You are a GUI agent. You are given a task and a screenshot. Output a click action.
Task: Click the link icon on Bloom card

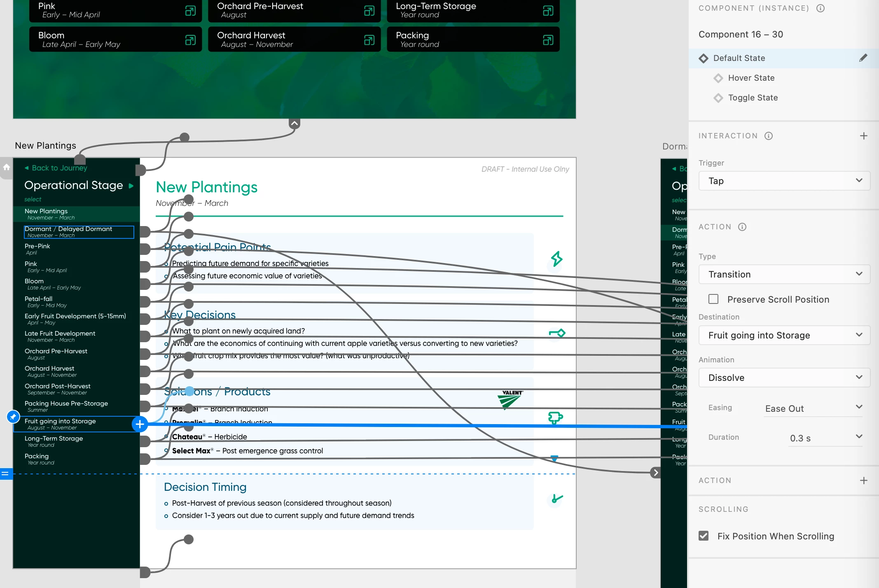point(190,40)
